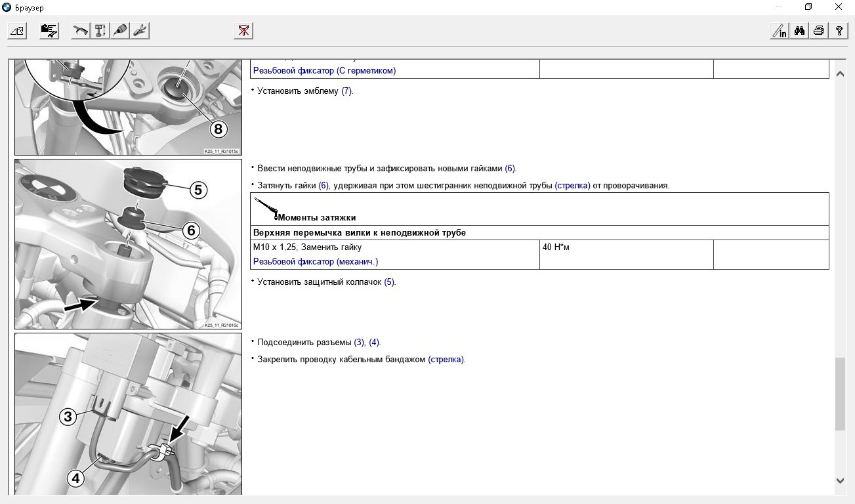
Task: Open 'Резьбовой фиксатор (механич.)' link
Action: click(x=316, y=261)
